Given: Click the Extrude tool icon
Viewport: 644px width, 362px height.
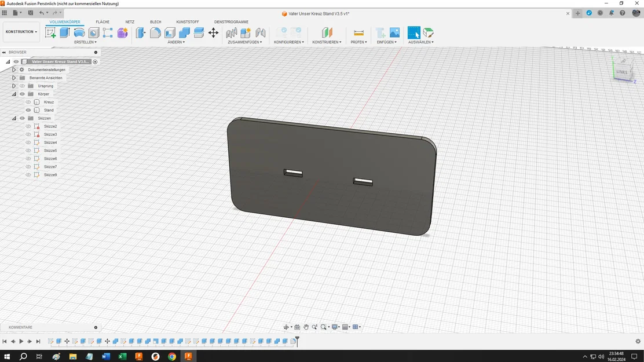Looking at the screenshot, I should click(65, 33).
